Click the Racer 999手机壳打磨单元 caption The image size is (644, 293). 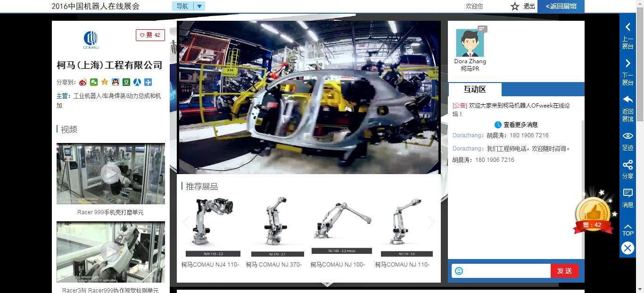coord(111,212)
